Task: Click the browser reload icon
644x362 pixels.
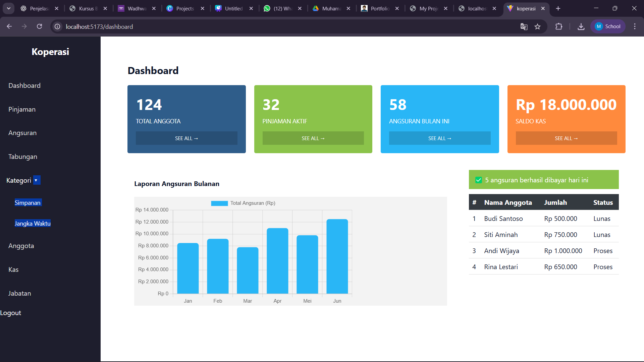Action: point(39,26)
